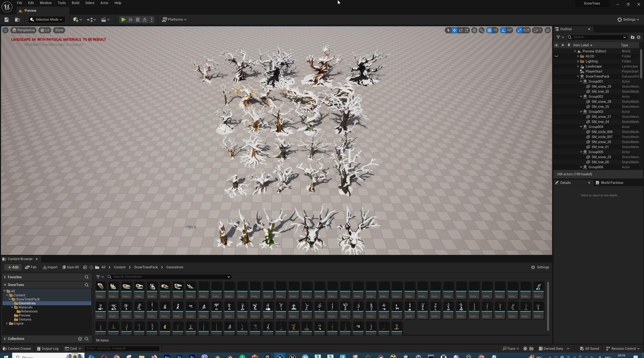Open the Tools menu
The width and height of the screenshot is (644, 358).
(x=61, y=3)
